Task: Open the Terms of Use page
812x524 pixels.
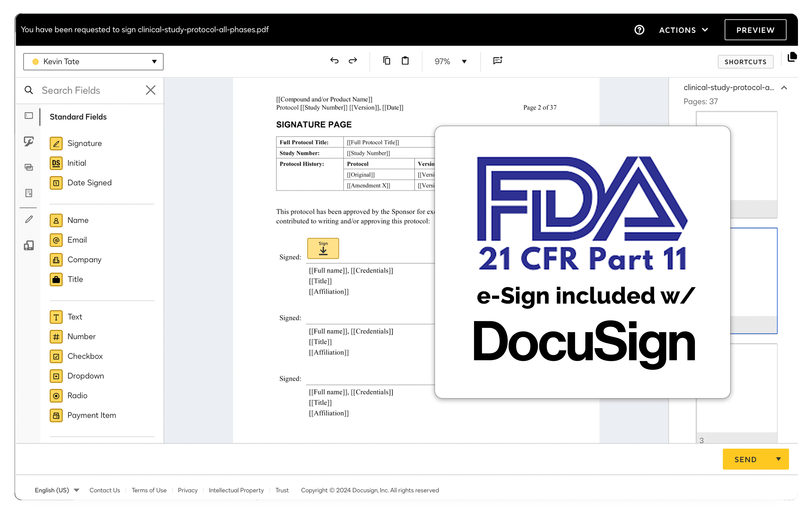Action: 149,490
